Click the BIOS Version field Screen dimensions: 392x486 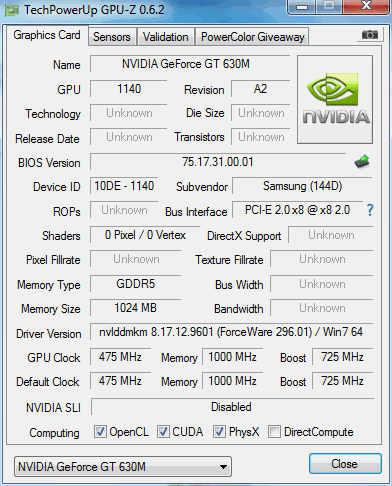point(218,162)
